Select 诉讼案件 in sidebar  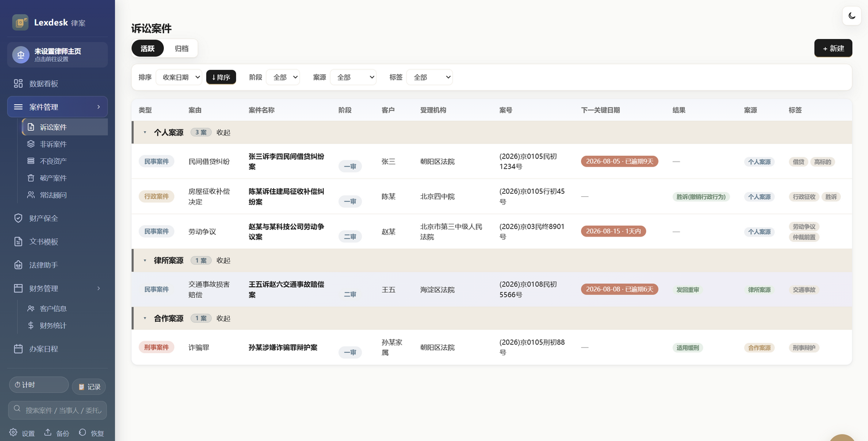tap(65, 127)
